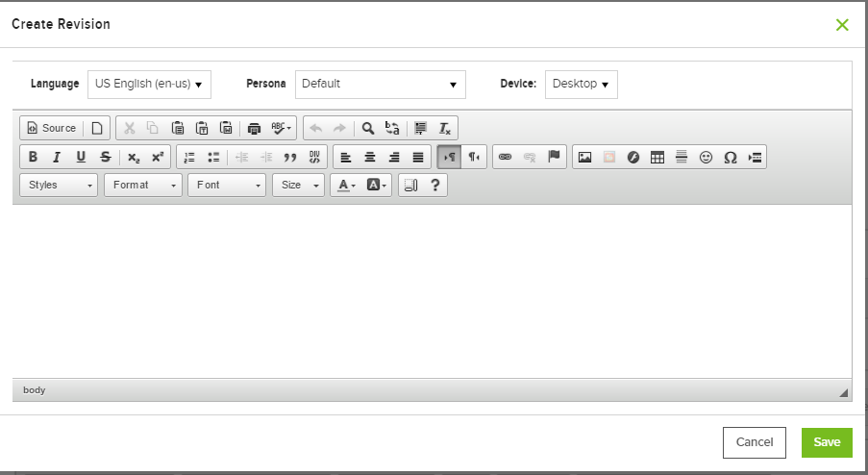Click the Print icon
The height and width of the screenshot is (475, 868).
click(254, 128)
